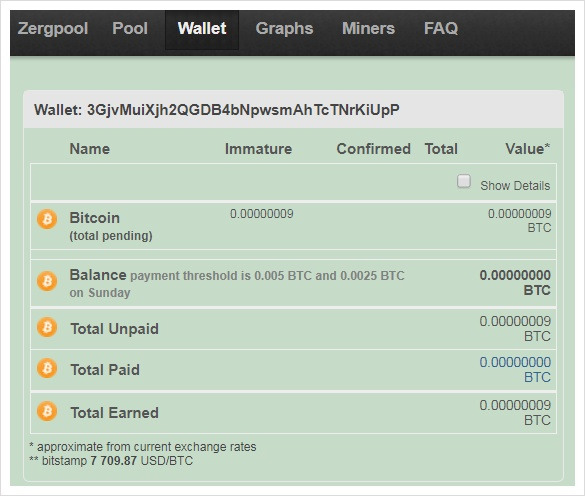The height and width of the screenshot is (496, 585).
Task: Click the Total Earned label
Action: 115,413
